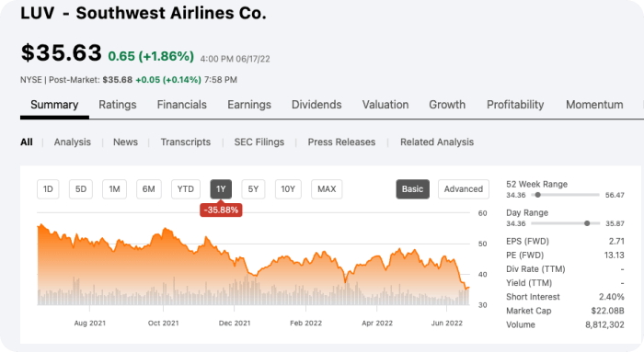This screenshot has height=352, width=644.
Task: Open the Valuation tab
Action: click(385, 105)
